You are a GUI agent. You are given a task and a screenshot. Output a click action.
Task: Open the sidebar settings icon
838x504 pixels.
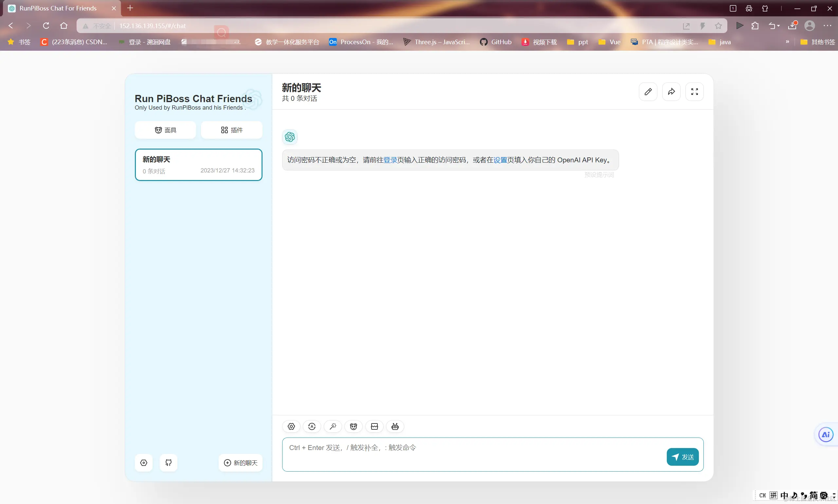pos(144,462)
